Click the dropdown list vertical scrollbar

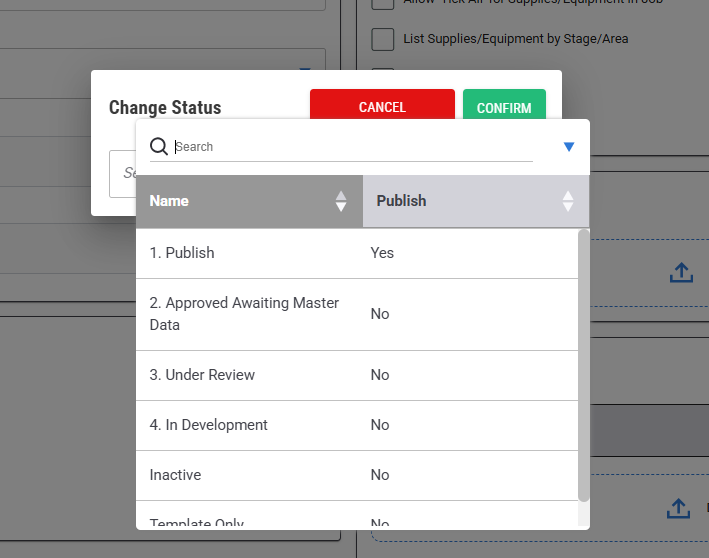[584, 365]
